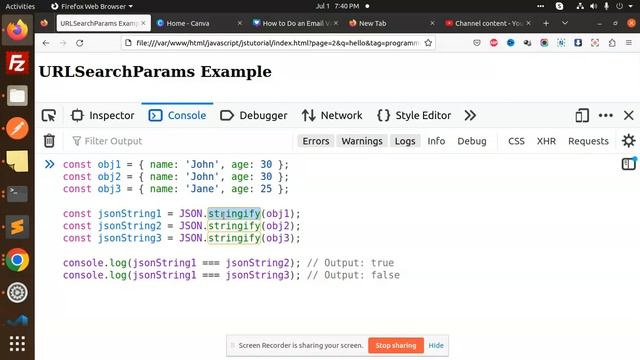Viewport: 640px width, 360px height.
Task: Open Terminal from the dock
Action: tap(17, 194)
